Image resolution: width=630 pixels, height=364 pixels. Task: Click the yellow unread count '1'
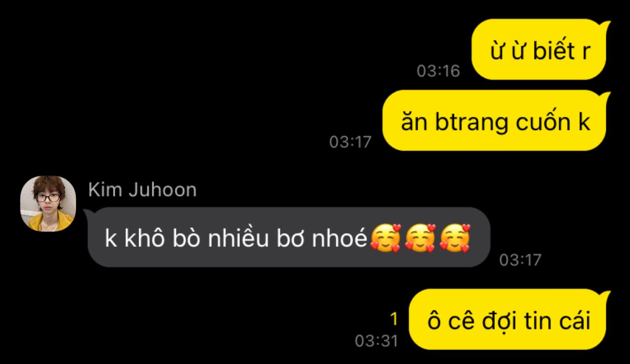click(394, 319)
